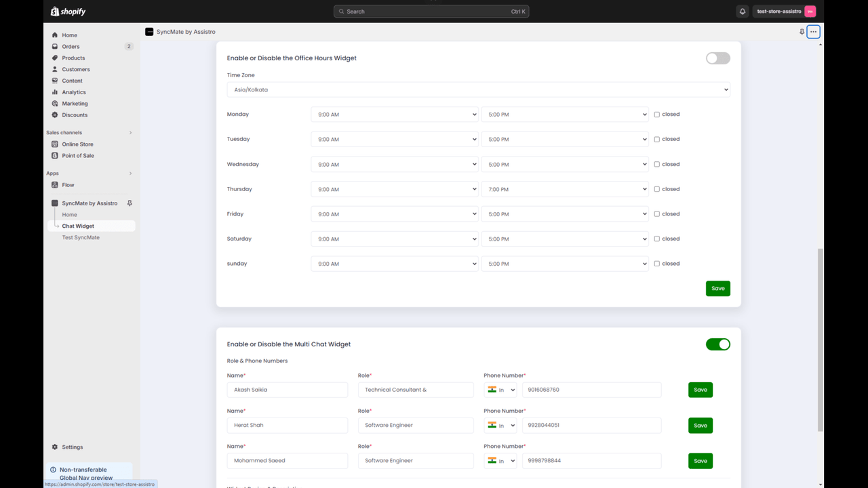Open the Asia/Kolkata time zone dropdown
This screenshot has height=488, width=868.
(479, 89)
